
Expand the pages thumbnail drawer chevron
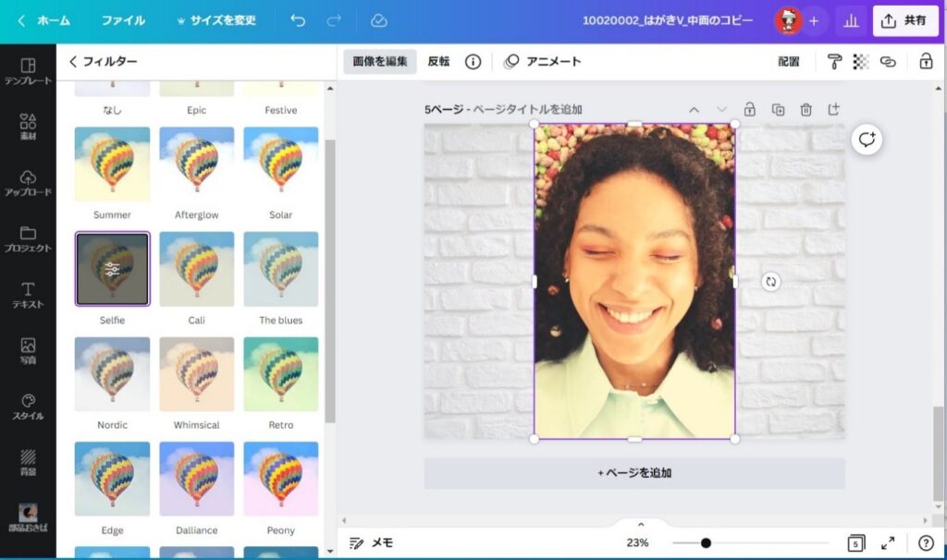pyautogui.click(x=641, y=524)
